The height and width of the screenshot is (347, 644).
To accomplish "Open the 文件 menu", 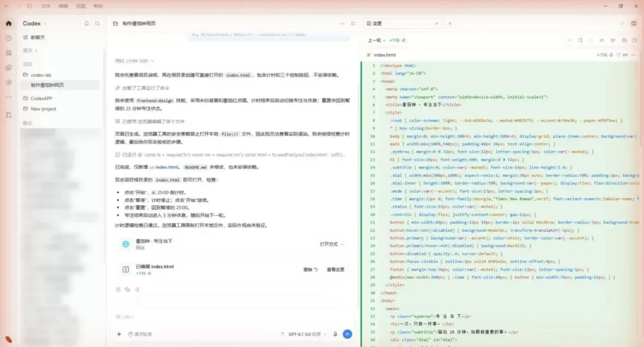I will pyautogui.click(x=45, y=6).
